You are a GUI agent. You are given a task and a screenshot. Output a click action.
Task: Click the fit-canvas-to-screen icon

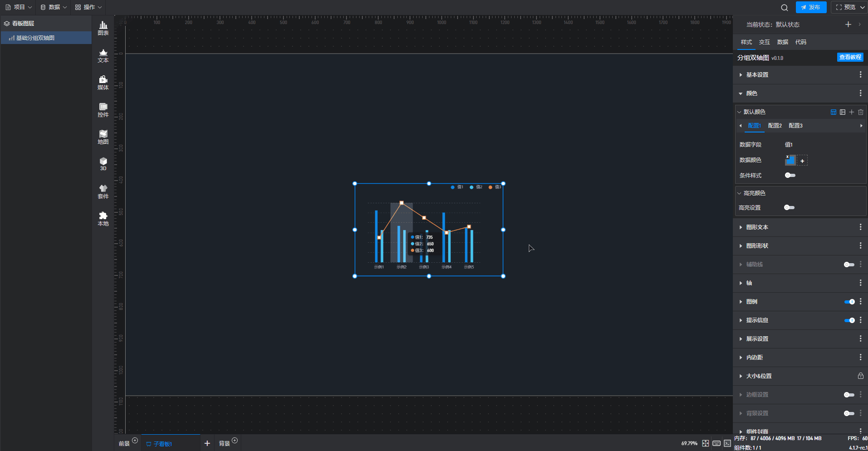pos(706,443)
